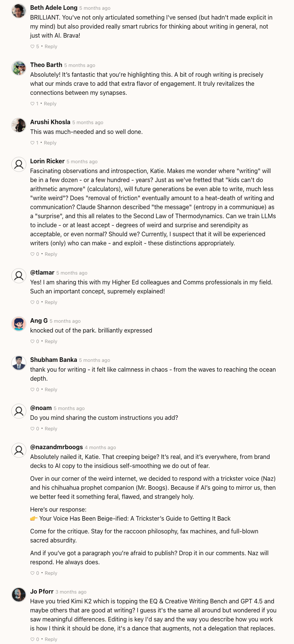Click heart icon on Theo Barth's comment
The image size is (294, 644).
(x=32, y=104)
